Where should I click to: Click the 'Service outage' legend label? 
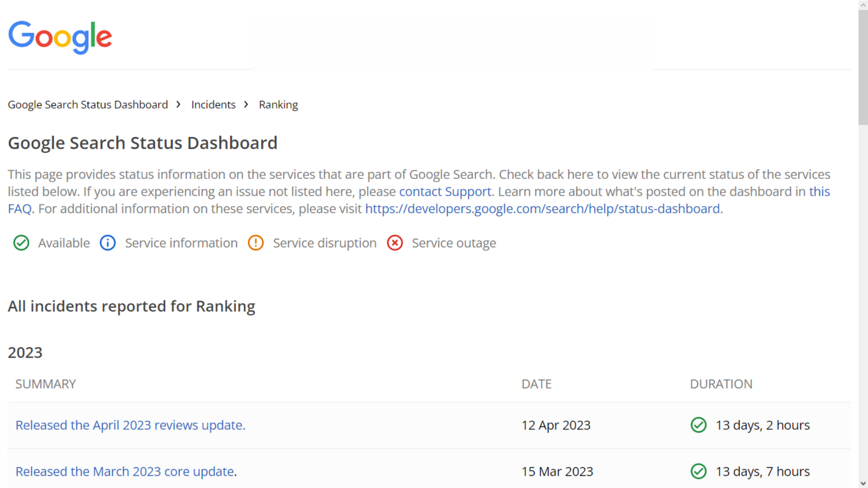coord(454,243)
